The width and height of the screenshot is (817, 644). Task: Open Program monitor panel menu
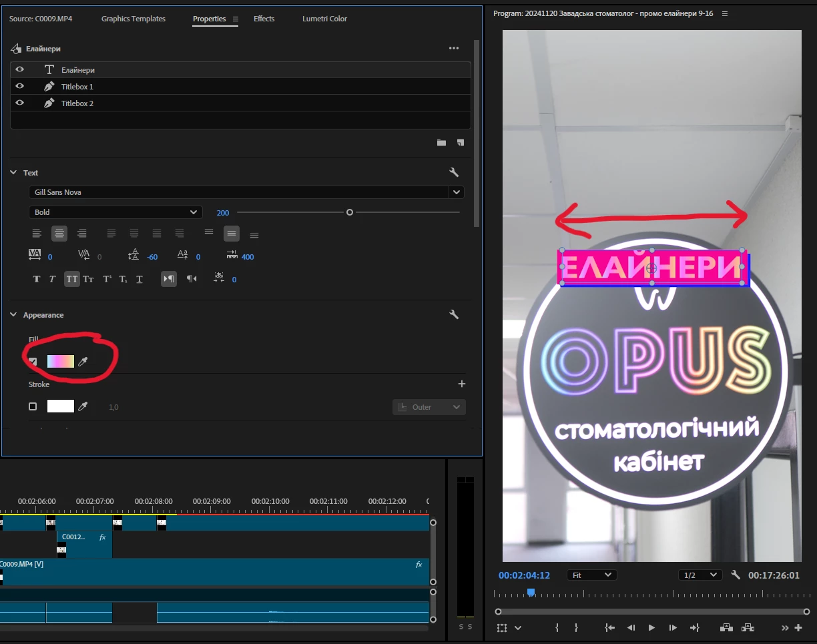point(725,13)
